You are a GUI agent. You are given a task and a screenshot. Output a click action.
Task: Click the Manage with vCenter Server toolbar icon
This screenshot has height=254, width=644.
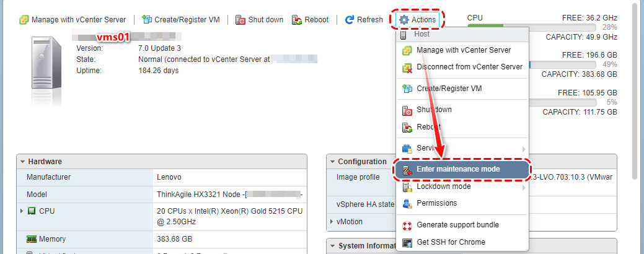(x=24, y=20)
